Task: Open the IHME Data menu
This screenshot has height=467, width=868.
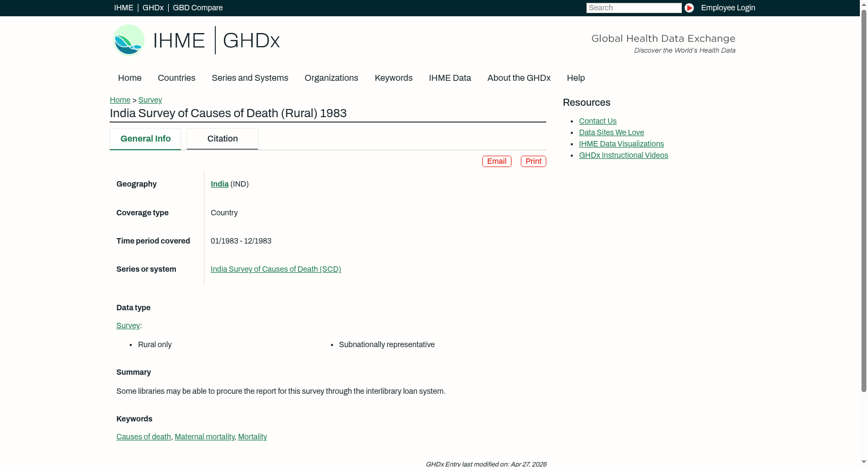Action: [x=450, y=78]
